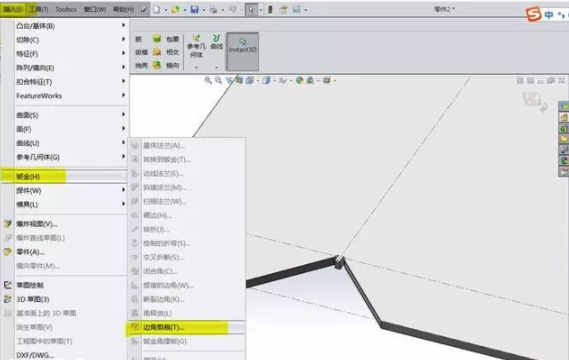Click the New document icon
The width and height of the screenshot is (569, 360).
tap(156, 9)
